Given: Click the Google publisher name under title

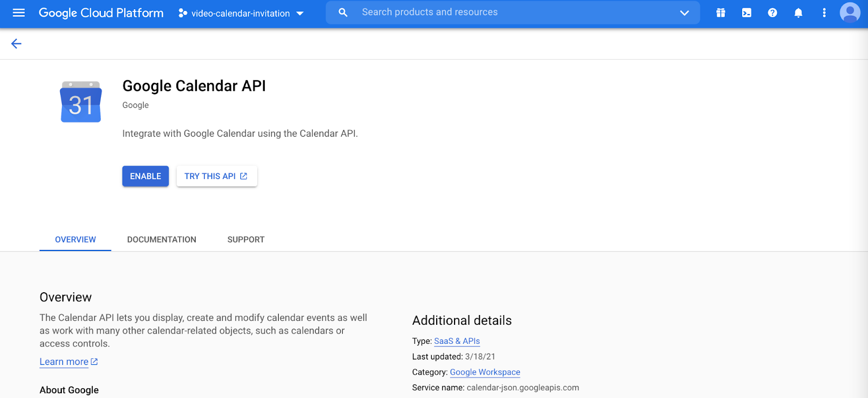Looking at the screenshot, I should 136,105.
